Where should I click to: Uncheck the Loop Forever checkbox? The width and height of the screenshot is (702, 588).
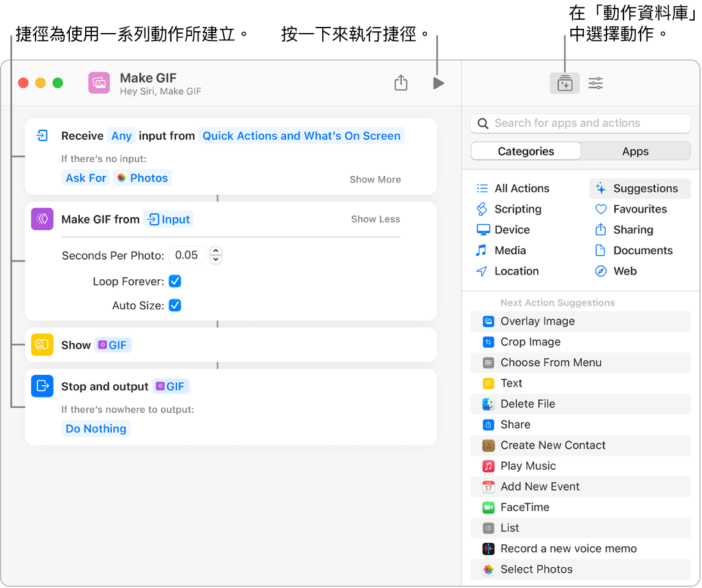pyautogui.click(x=175, y=281)
